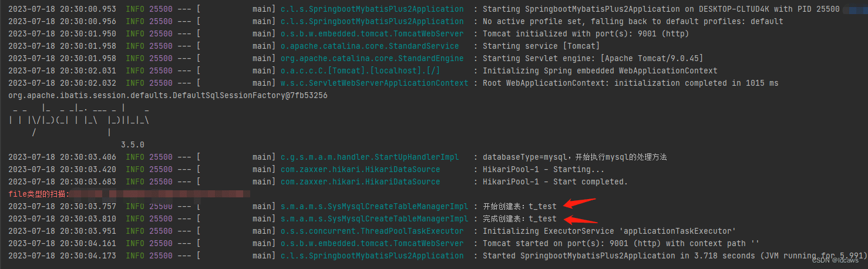
Task: Click the Started SpringbootMybatisPlus2Application in 3.718 seconds message
Action: [x=674, y=255]
